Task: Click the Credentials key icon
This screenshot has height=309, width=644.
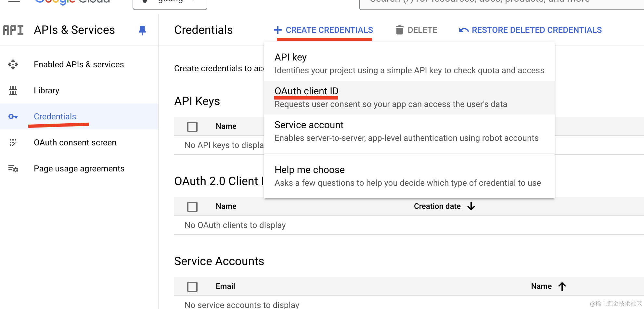Action: [13, 116]
